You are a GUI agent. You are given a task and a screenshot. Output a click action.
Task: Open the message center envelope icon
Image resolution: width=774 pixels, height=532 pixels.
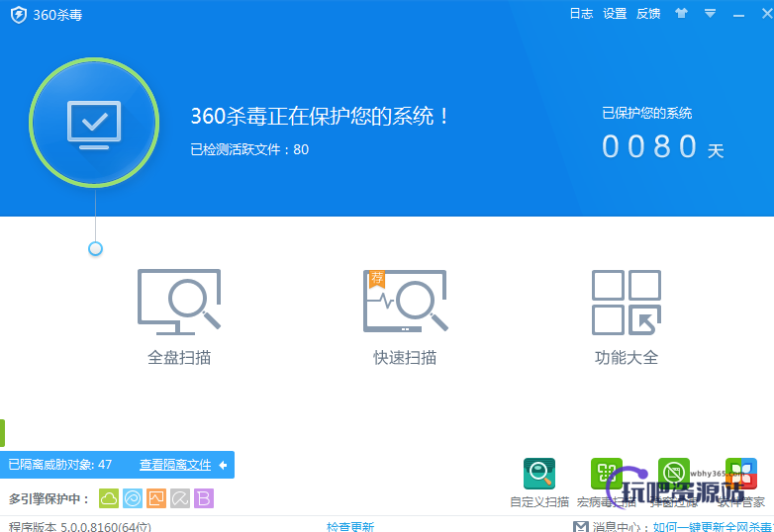[580, 527]
